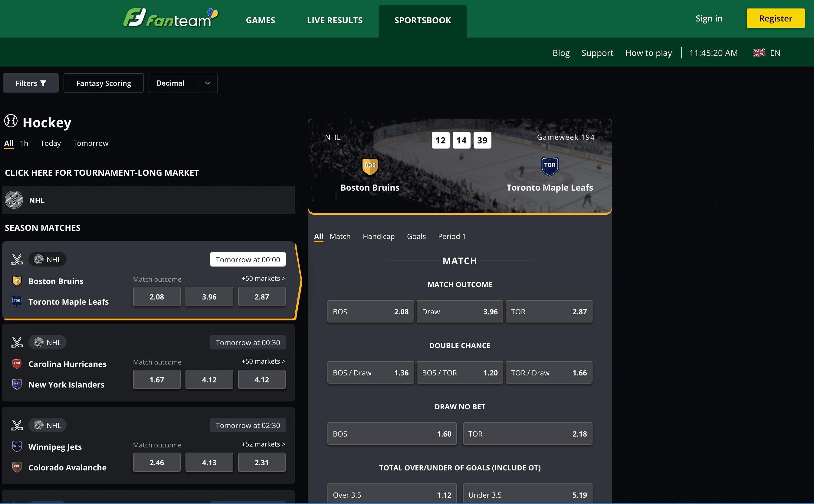Select TOR 2.18 draw no bet
The image size is (814, 504).
pyautogui.click(x=528, y=434)
